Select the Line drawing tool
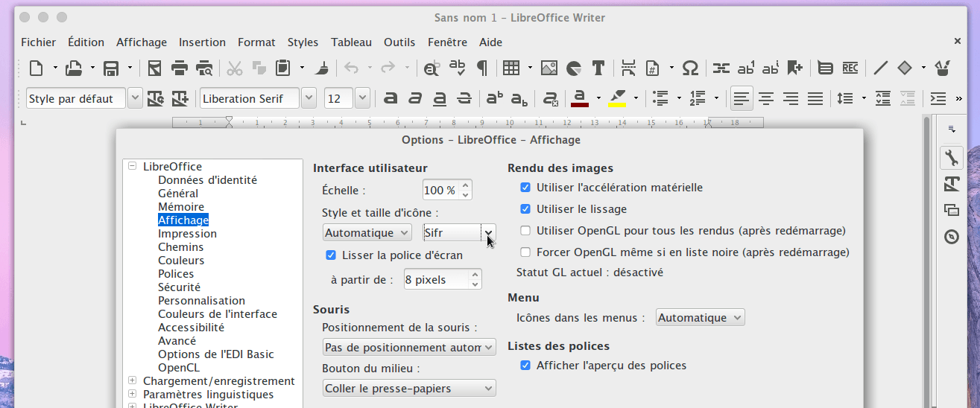This screenshot has width=980, height=408. [880, 68]
